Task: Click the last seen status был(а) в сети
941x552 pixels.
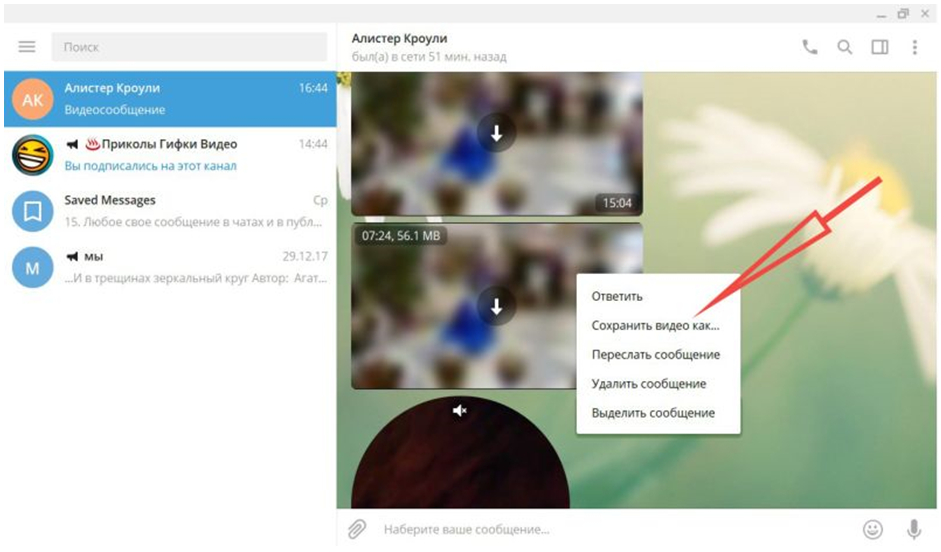Action: pos(429,57)
